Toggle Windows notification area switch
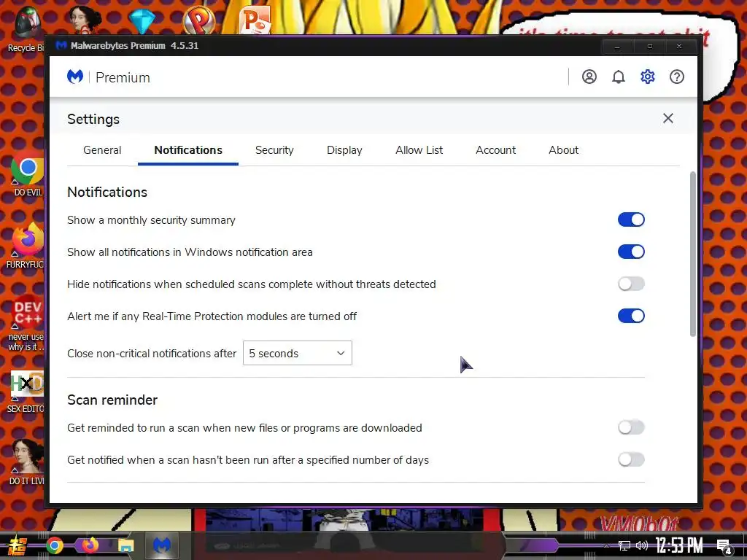The height and width of the screenshot is (560, 747). click(631, 252)
